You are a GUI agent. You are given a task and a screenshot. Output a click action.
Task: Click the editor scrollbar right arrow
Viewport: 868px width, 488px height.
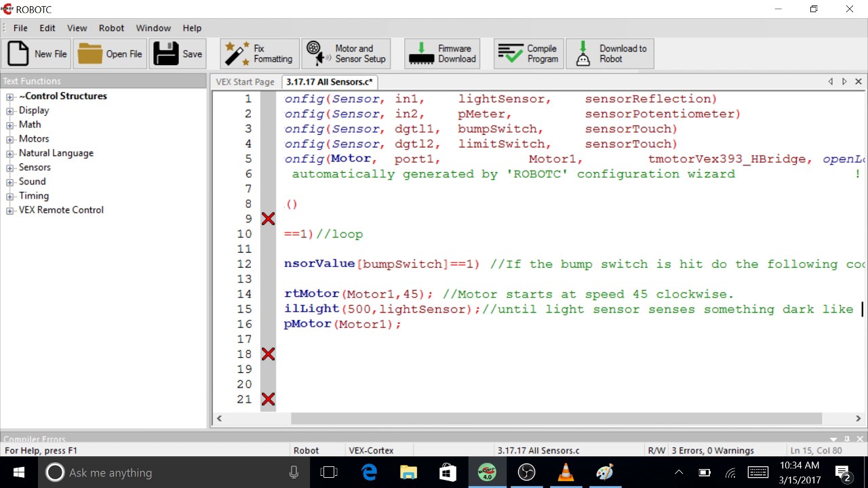click(x=858, y=419)
